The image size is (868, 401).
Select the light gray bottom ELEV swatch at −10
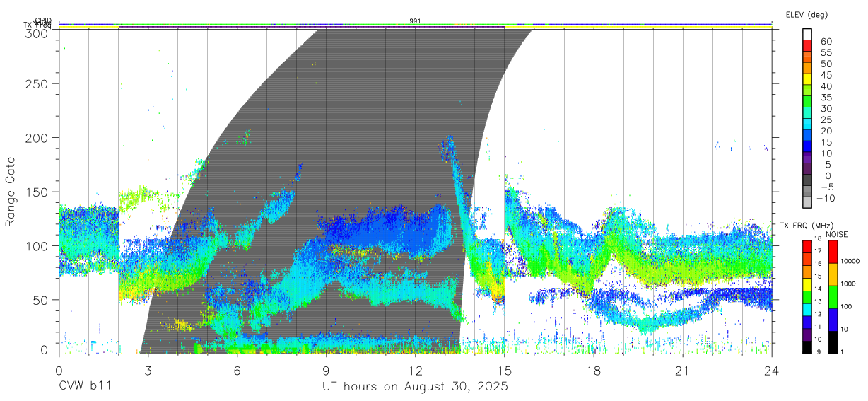[x=807, y=203]
